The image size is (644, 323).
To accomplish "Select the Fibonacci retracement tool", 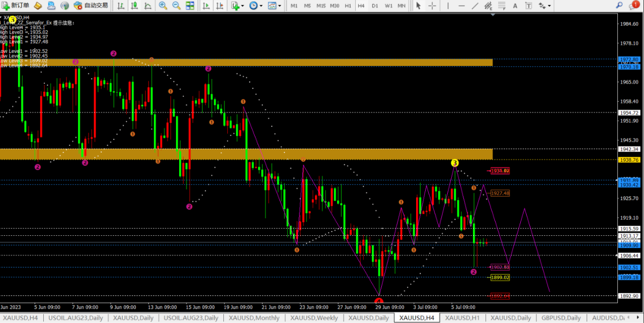I will (x=502, y=6).
